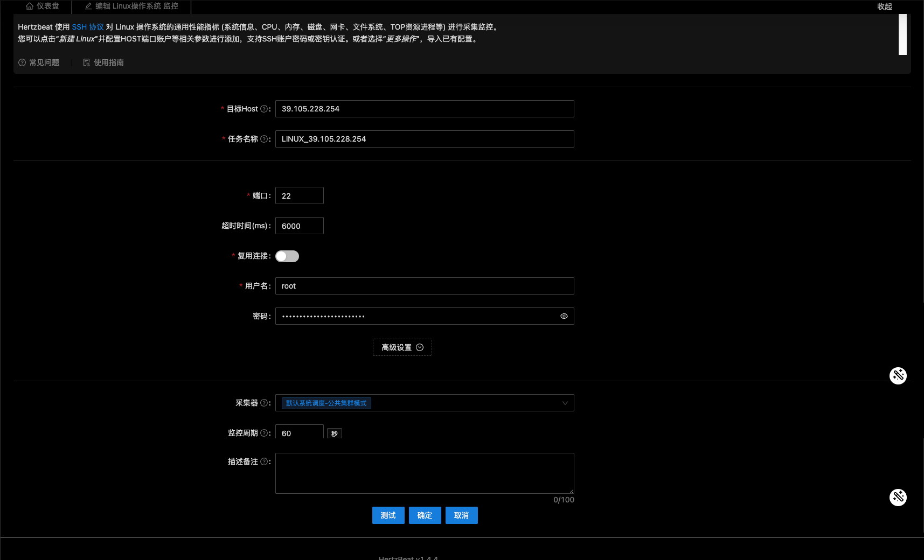Open the 常见问题 FAQ link
This screenshot has height=560, width=924.
point(39,62)
